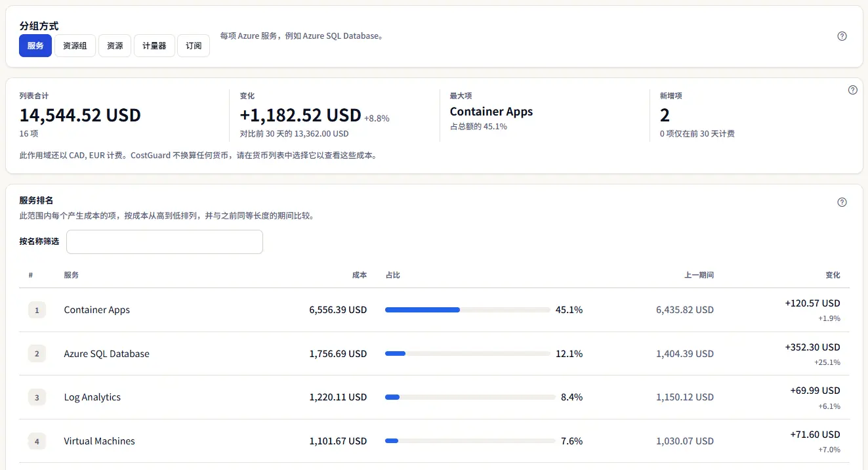Group costs by 计量器
868x470 pixels.
point(154,46)
